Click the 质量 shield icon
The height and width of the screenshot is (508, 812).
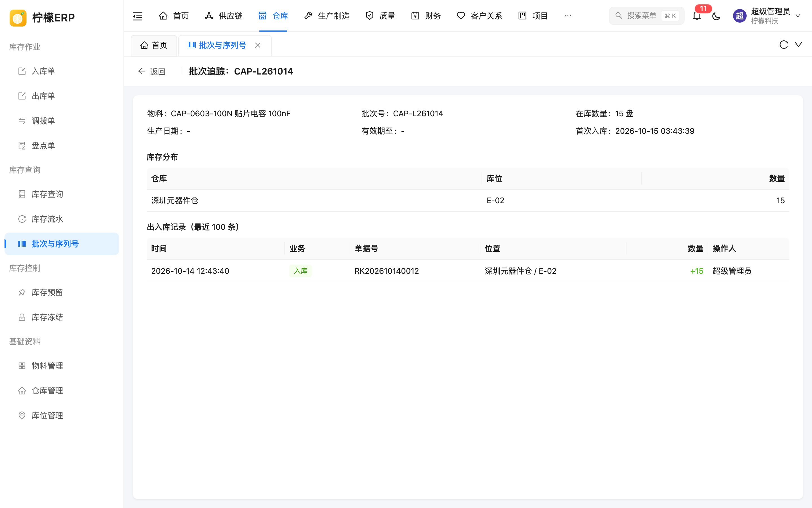click(x=369, y=16)
